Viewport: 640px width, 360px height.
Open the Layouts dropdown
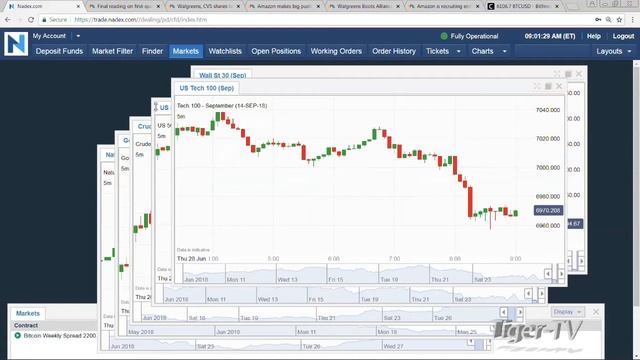click(x=613, y=51)
